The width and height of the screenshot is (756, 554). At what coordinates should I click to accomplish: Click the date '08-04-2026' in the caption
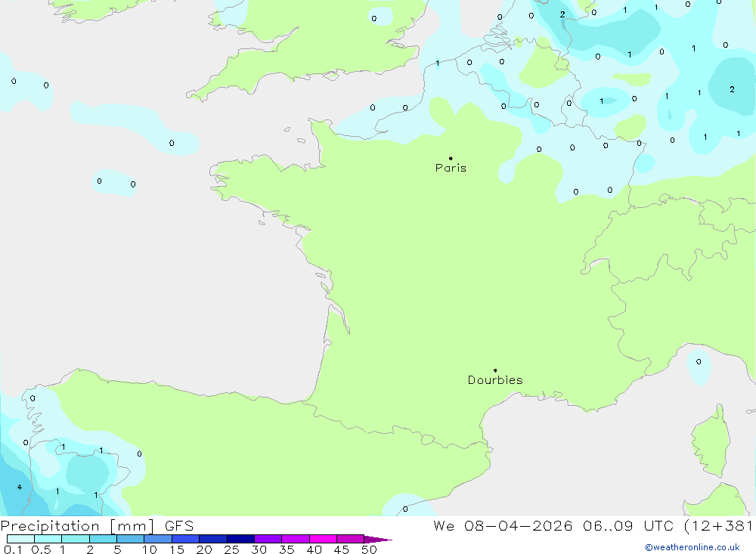[x=519, y=526]
